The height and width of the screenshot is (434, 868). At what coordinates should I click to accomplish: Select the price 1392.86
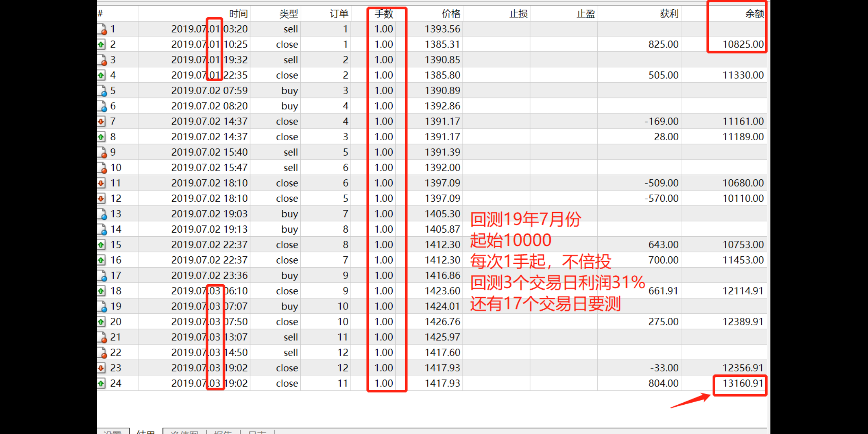[442, 106]
